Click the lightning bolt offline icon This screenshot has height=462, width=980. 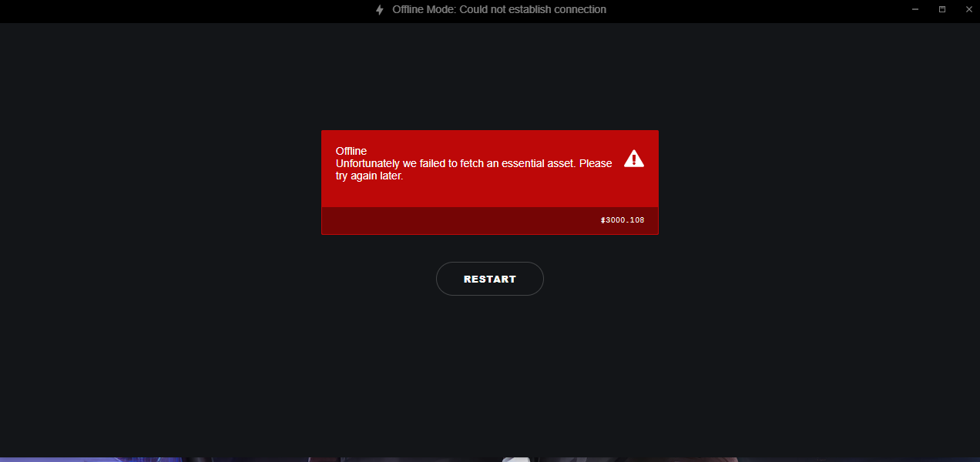379,10
